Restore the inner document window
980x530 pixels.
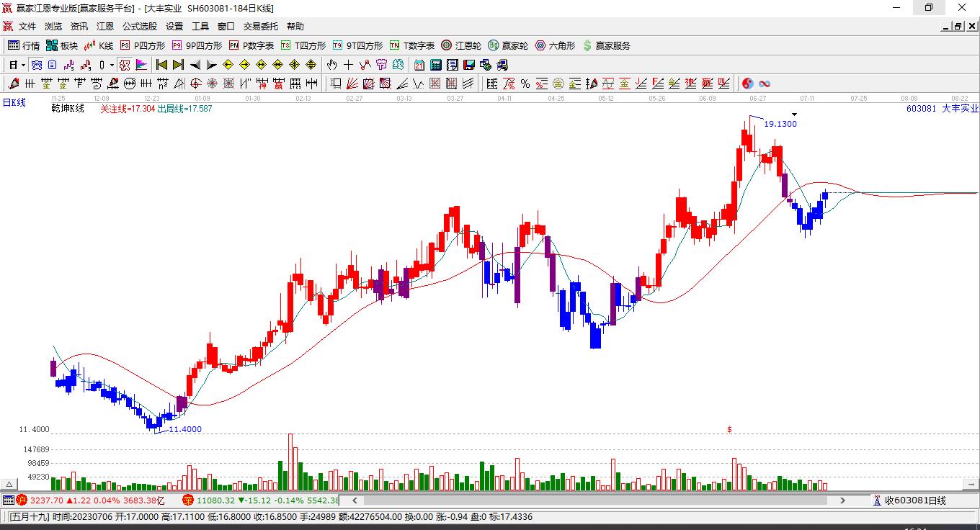958,27
